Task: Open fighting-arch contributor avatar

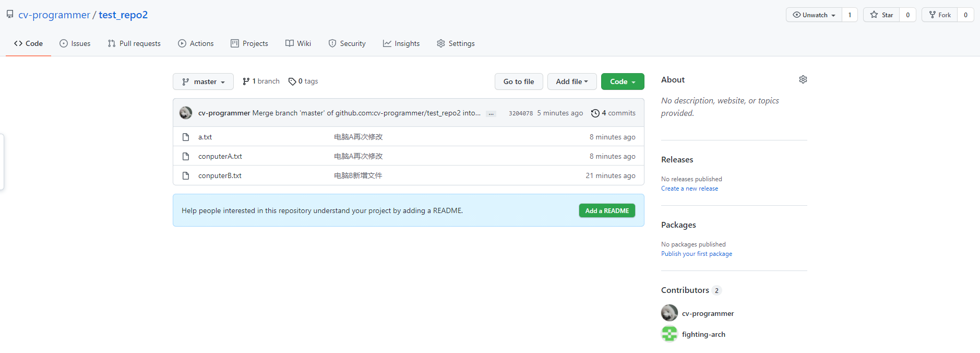Action: click(x=669, y=334)
